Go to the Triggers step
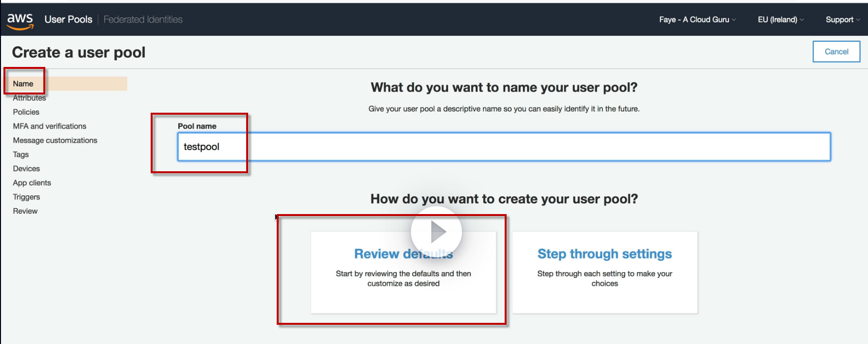 27,197
